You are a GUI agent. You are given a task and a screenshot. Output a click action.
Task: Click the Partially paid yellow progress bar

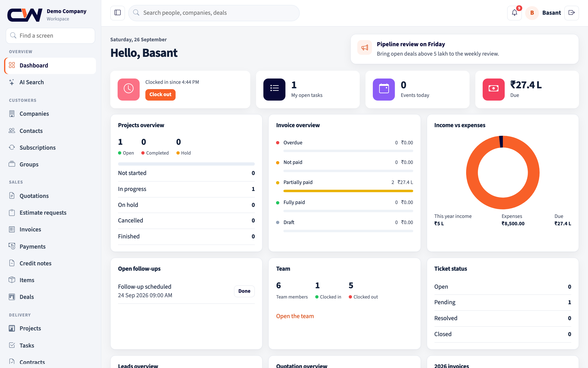click(x=348, y=191)
